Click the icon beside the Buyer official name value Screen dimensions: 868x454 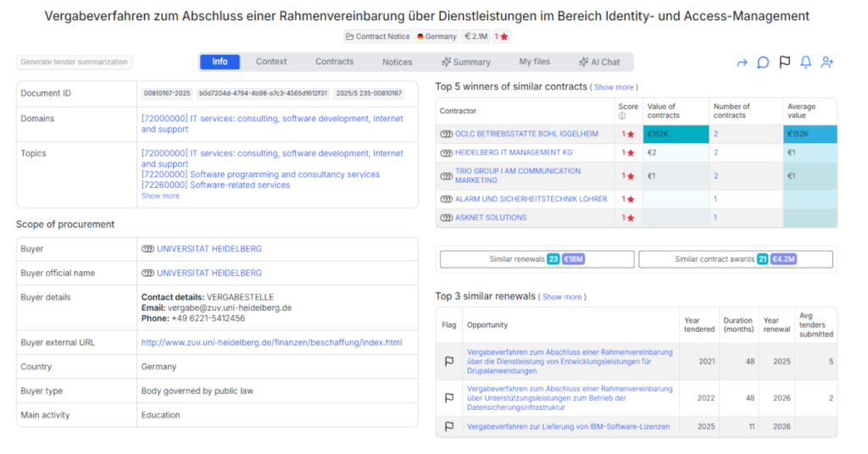pos(147,274)
